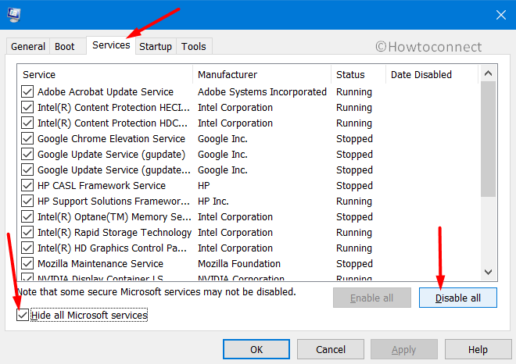
Task: Select Mozilla Foundation manufacturer text
Action: click(x=239, y=264)
